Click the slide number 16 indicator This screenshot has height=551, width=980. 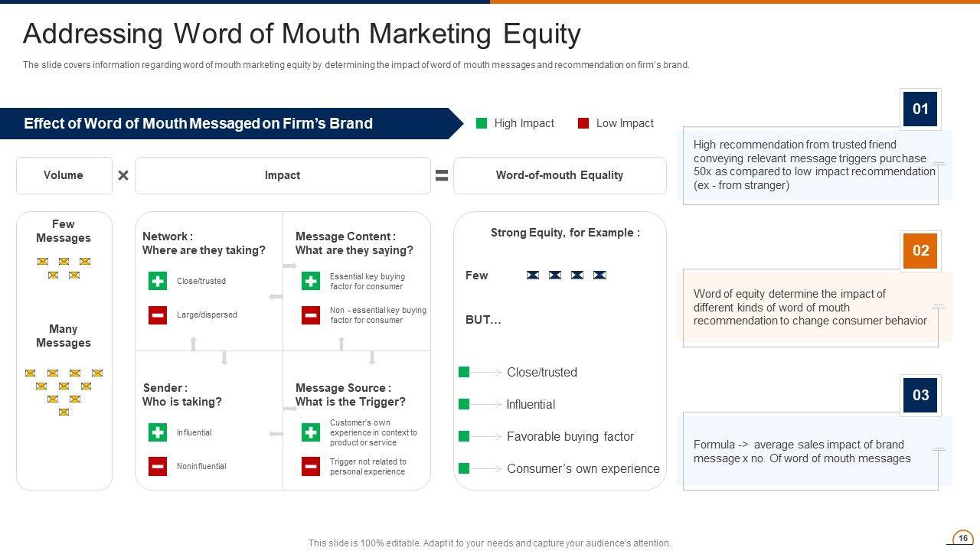pos(962,538)
